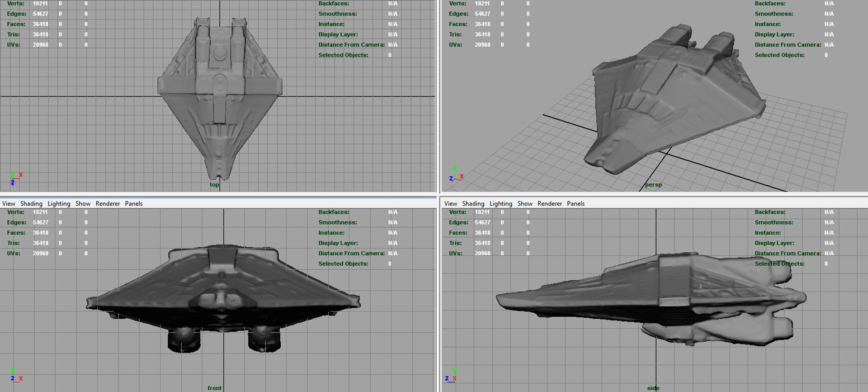This screenshot has width=868, height=392.
Task: Click the 36418 Tris count in the side view
Action: click(482, 243)
